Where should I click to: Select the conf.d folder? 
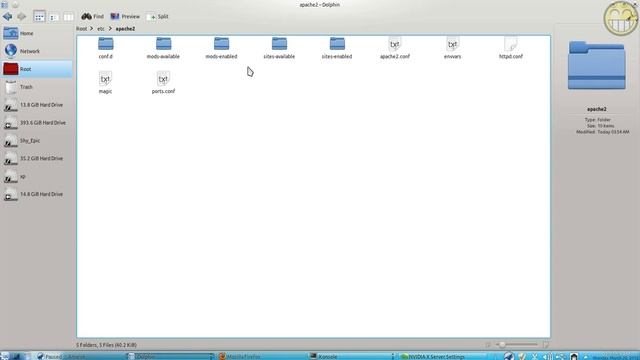click(x=105, y=48)
